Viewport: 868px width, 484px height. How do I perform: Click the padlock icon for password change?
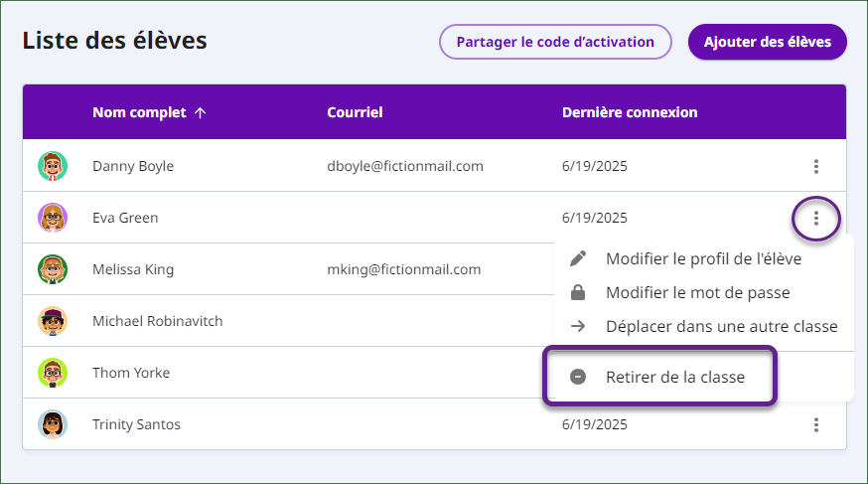pos(578,292)
